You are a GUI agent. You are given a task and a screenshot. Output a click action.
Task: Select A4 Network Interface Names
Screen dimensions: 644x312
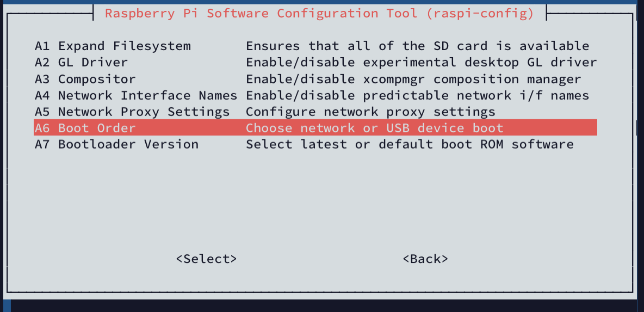coord(136,95)
